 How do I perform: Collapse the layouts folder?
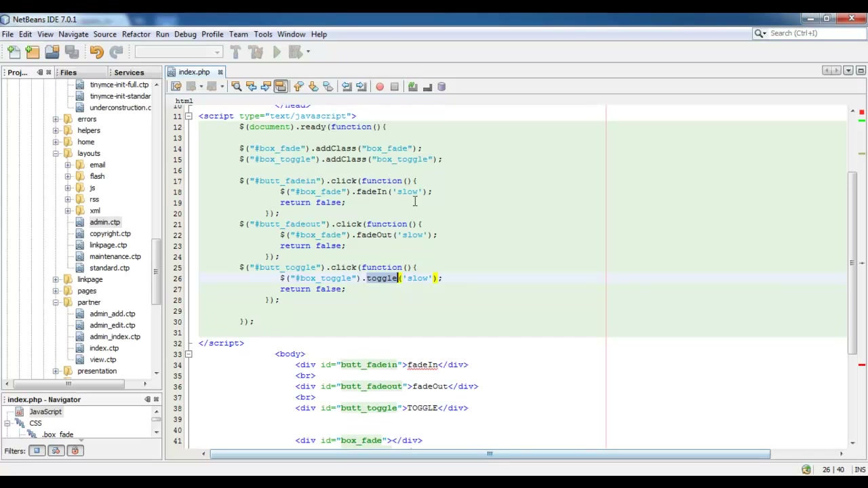coord(56,154)
